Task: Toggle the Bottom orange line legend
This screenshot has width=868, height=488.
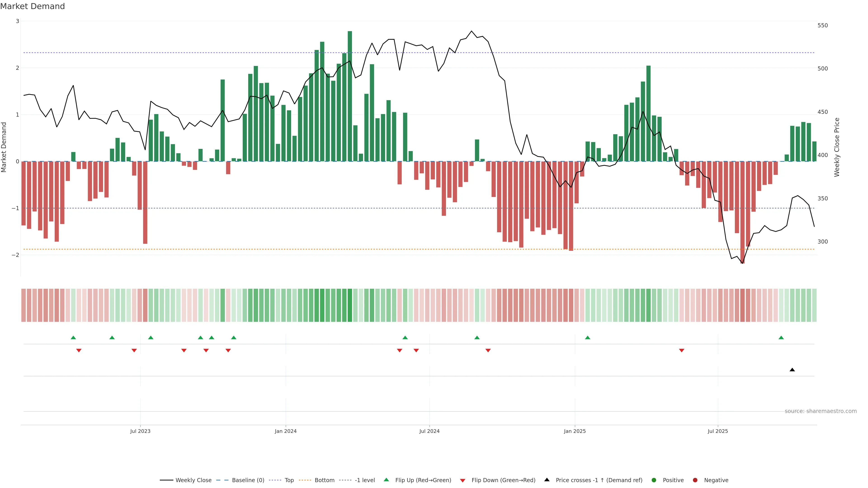Action: [x=324, y=480]
